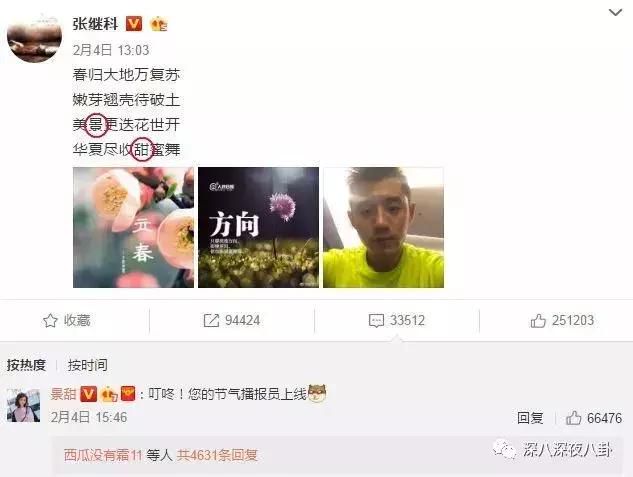Click the red envelope badge beside 景甜
This screenshot has height=477, width=633.
click(128, 394)
